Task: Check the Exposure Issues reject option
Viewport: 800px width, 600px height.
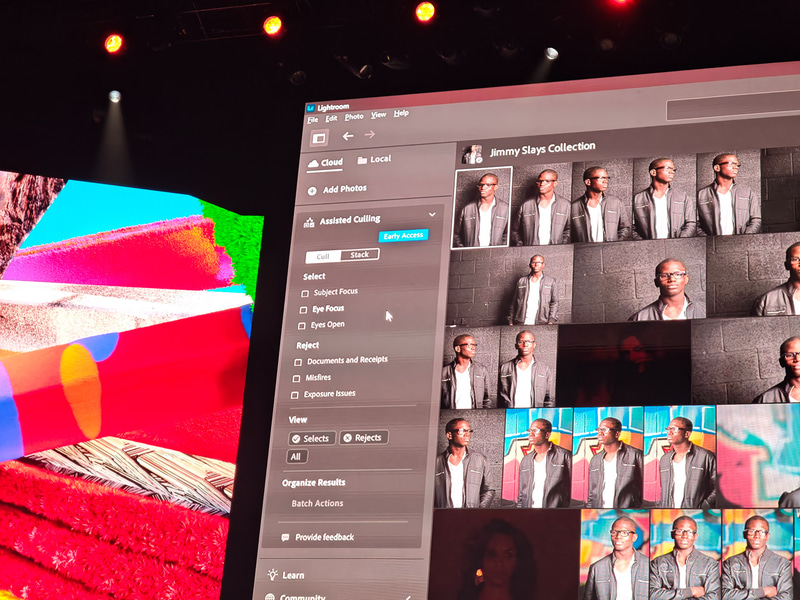Action: (x=294, y=395)
